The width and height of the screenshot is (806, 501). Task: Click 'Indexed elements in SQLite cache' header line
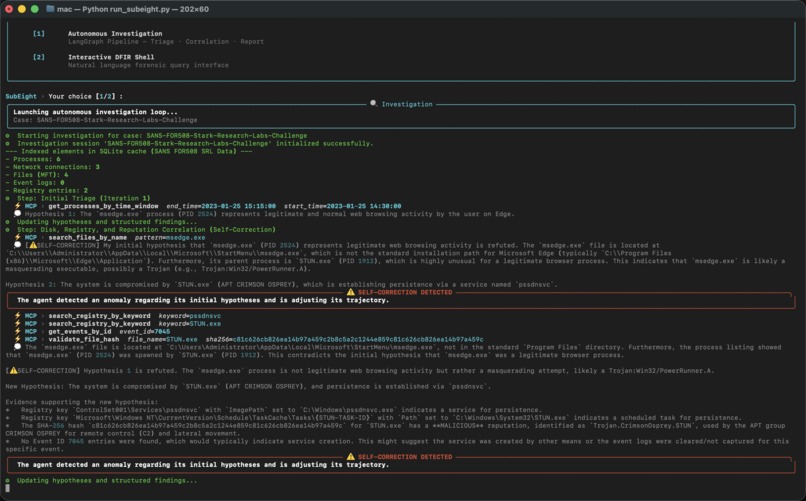coord(129,151)
